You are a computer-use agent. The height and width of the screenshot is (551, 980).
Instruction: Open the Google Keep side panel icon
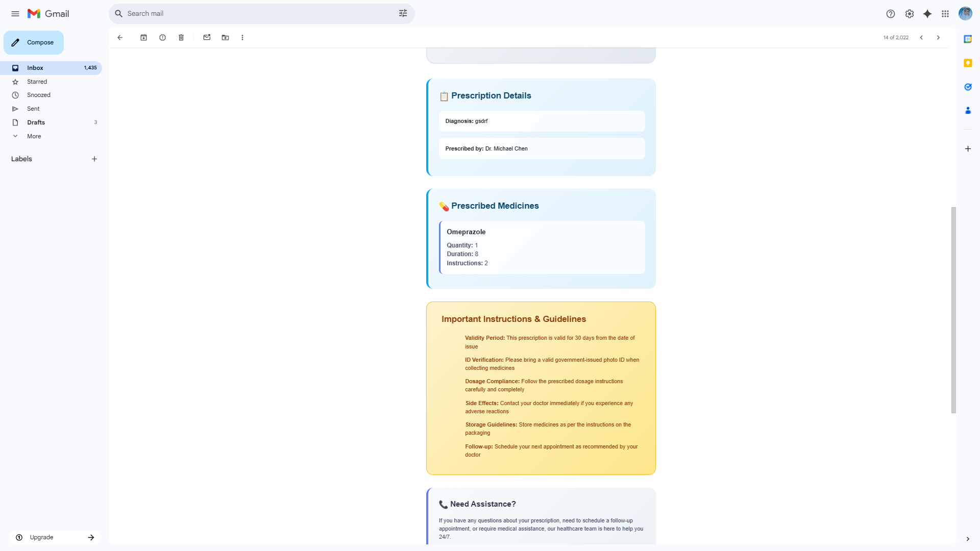pyautogui.click(x=968, y=63)
